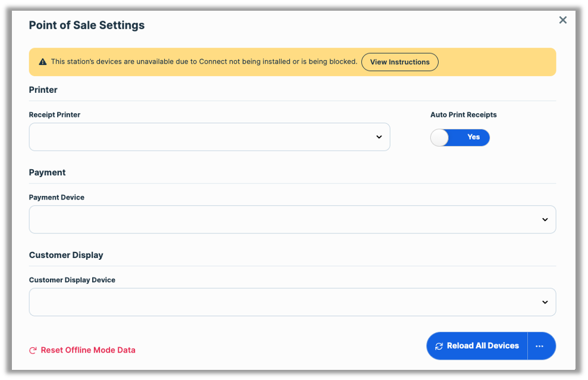Open the Payment Device dropdown
Image resolution: width=588 pixels, height=380 pixels.
point(292,220)
